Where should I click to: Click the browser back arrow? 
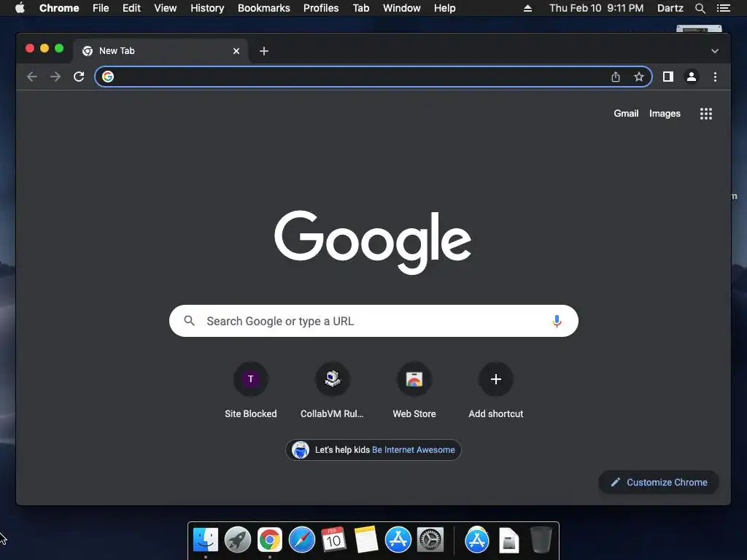[32, 77]
